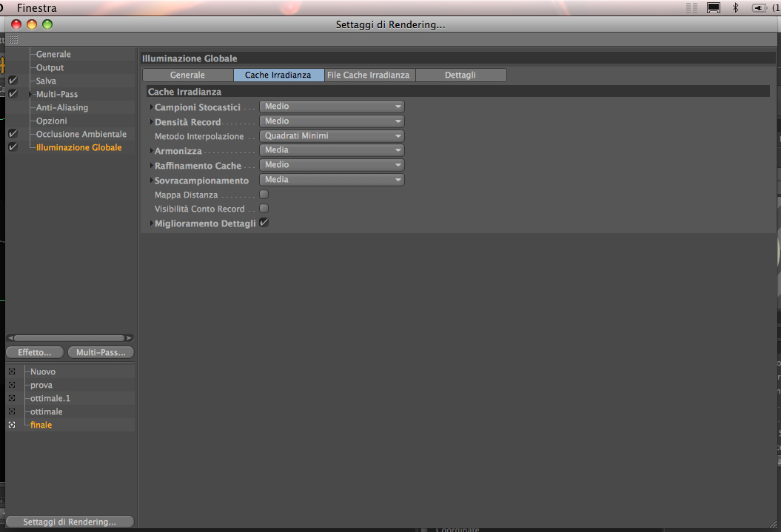Screen dimensions: 781x532
Task: Click the Effetto... button
Action: tap(35, 352)
